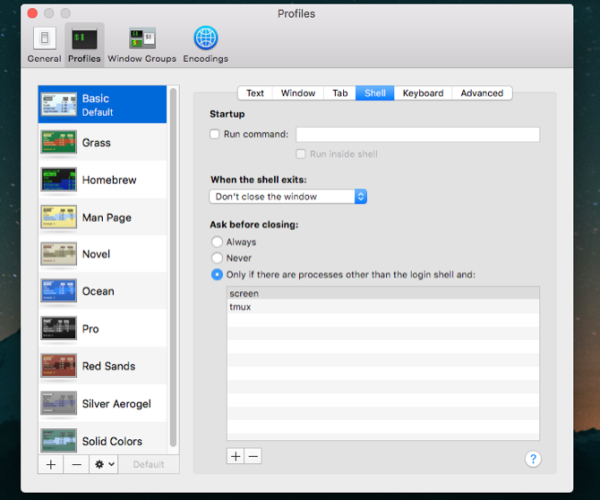The width and height of the screenshot is (600, 500).
Task: Switch to the Advanced tab
Action: point(481,93)
